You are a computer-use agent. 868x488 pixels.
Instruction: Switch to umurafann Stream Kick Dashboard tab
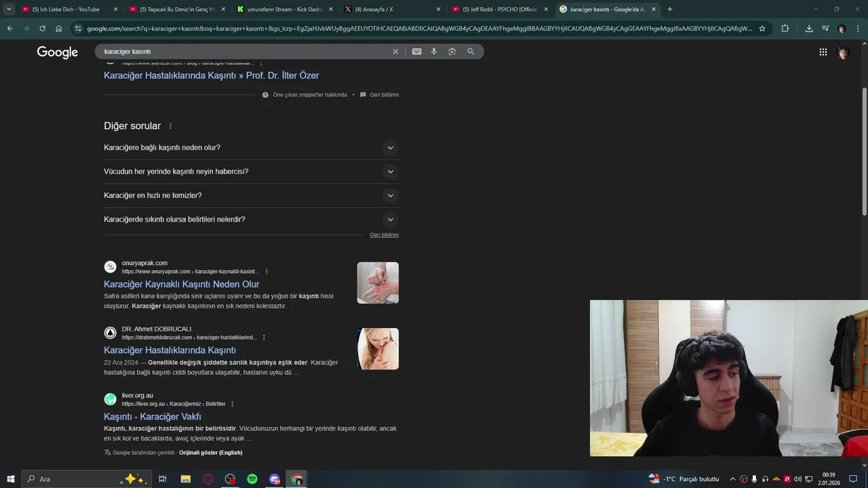click(x=285, y=9)
